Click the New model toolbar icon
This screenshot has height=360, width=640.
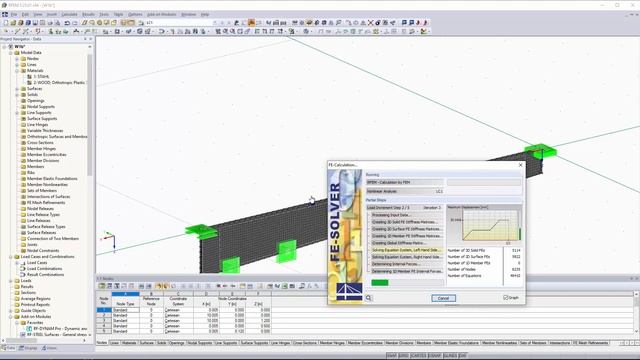6,23
